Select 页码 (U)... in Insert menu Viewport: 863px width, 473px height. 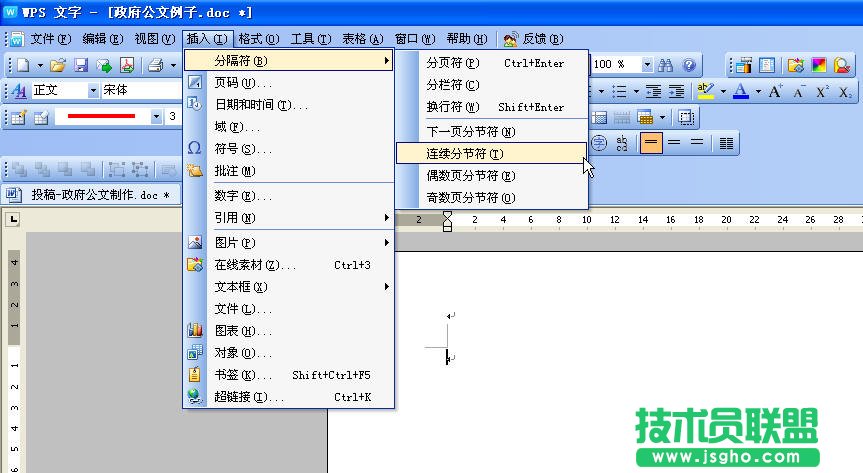pyautogui.click(x=288, y=83)
